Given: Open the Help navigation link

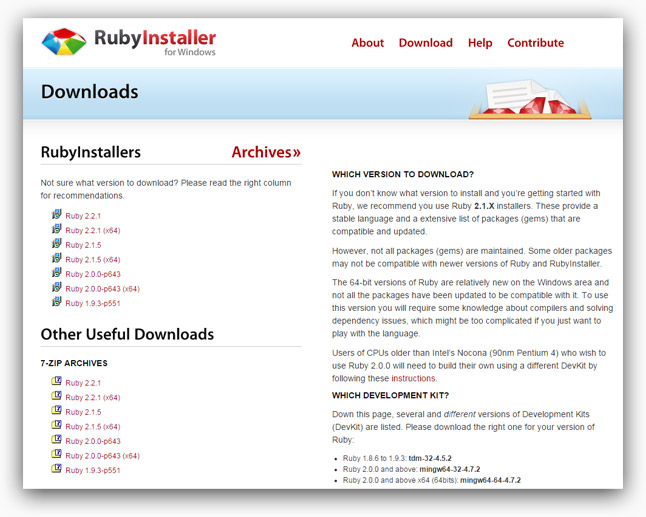Looking at the screenshot, I should click(x=480, y=43).
